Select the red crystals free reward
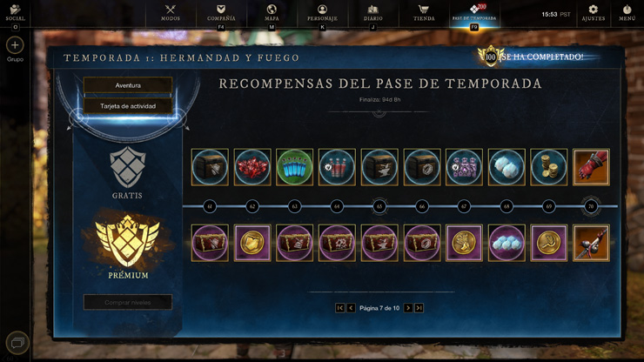The image size is (644, 362). point(252,167)
